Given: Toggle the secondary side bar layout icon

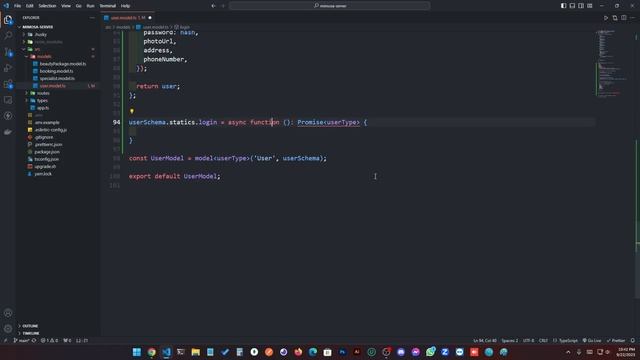Looking at the screenshot, I should coord(581,6).
